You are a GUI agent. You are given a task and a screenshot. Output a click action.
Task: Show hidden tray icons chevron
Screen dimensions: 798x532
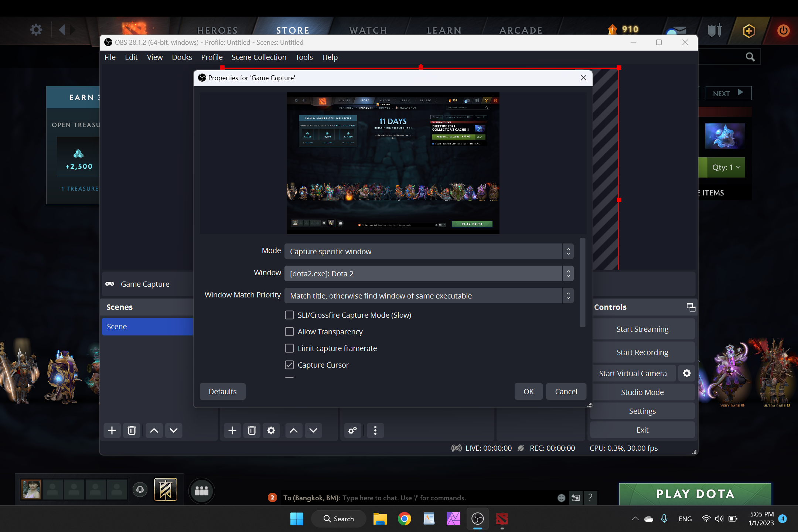635,519
